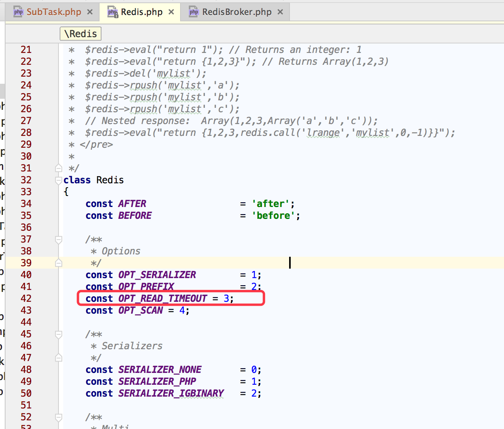Image resolution: width=504 pixels, height=429 pixels.
Task: Click the 'class' keyword on line 32
Action: click(x=77, y=180)
